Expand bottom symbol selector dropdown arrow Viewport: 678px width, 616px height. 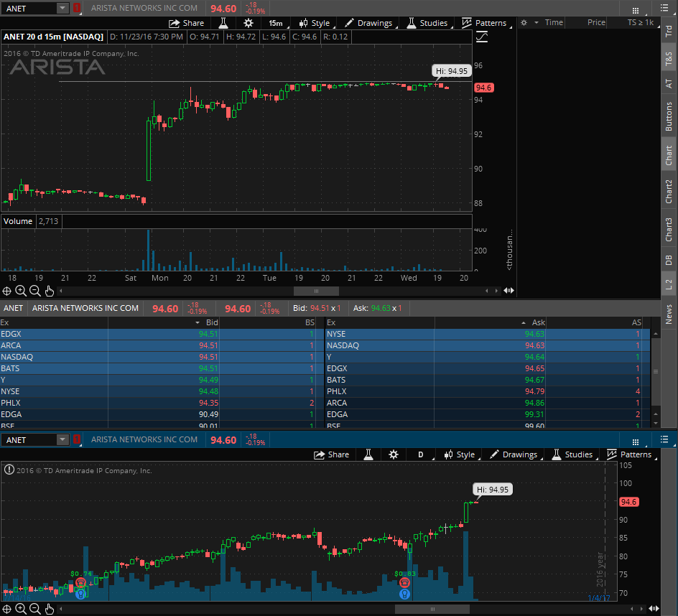[62, 439]
